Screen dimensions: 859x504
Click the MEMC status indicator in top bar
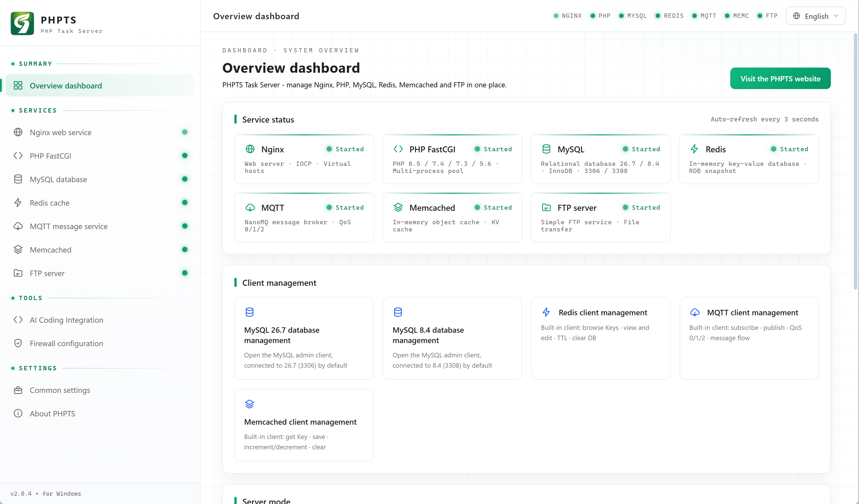[737, 16]
